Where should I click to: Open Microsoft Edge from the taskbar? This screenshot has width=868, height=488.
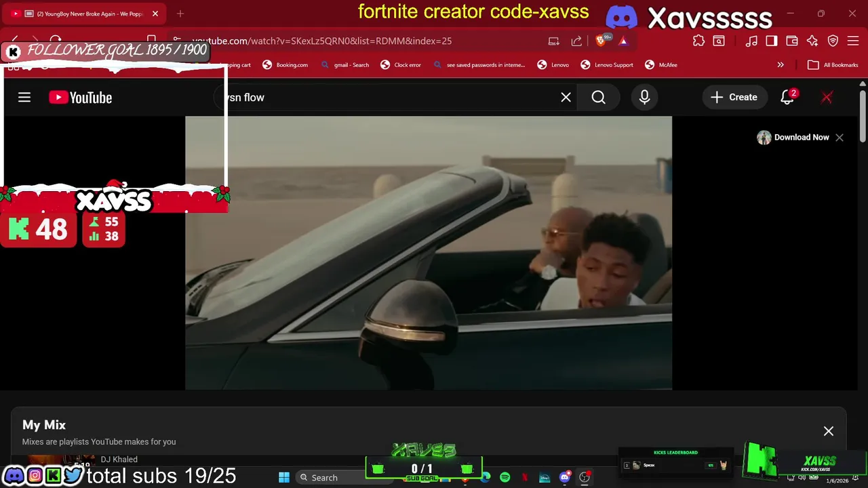point(486,478)
